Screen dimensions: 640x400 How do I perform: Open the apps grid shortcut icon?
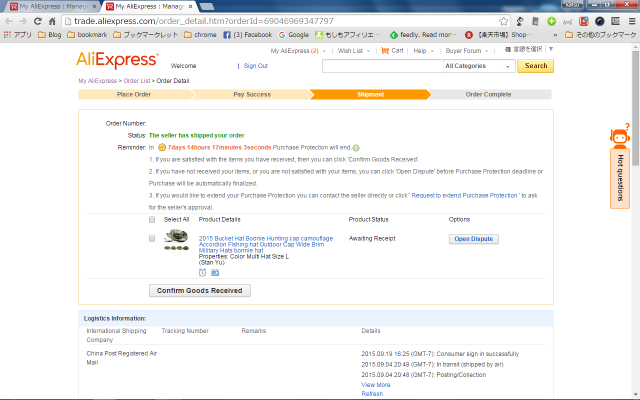pyautogui.click(x=7, y=35)
